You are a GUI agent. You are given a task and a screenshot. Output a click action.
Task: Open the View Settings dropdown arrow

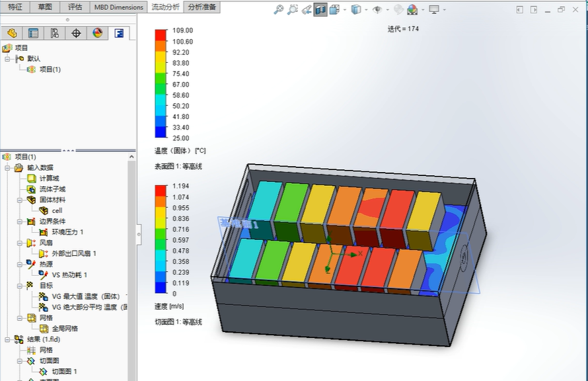pyautogui.click(x=445, y=10)
